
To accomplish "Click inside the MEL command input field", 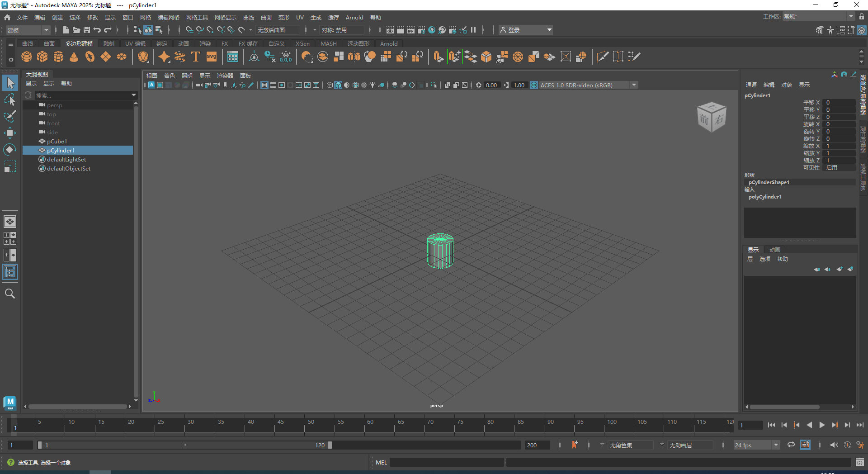I will tap(448, 462).
